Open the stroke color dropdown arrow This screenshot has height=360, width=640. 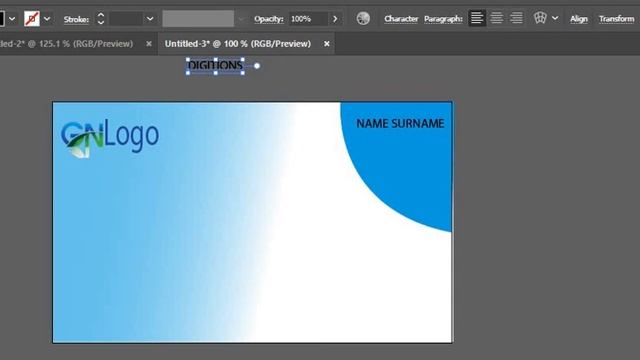[47, 19]
